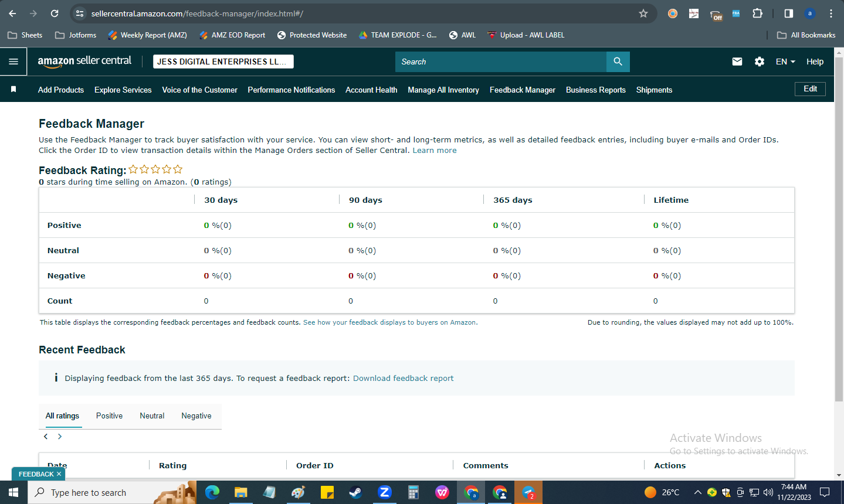The width and height of the screenshot is (844, 504).
Task: Close the FEEDBACK floating tab
Action: (59, 474)
